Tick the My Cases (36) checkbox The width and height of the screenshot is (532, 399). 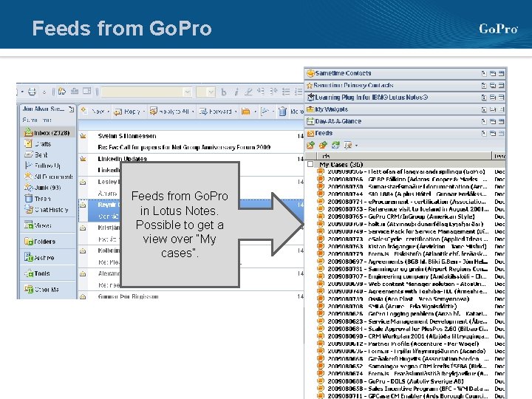[310, 165]
